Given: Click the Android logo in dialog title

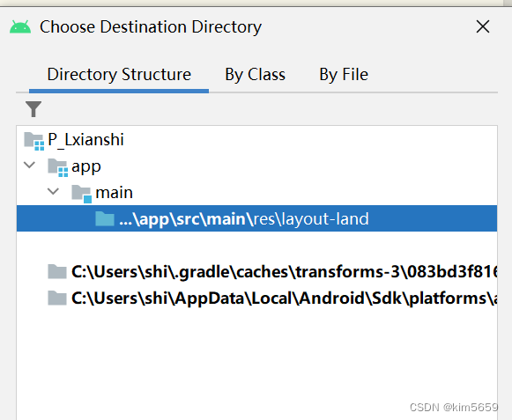Looking at the screenshot, I should pyautogui.click(x=20, y=26).
